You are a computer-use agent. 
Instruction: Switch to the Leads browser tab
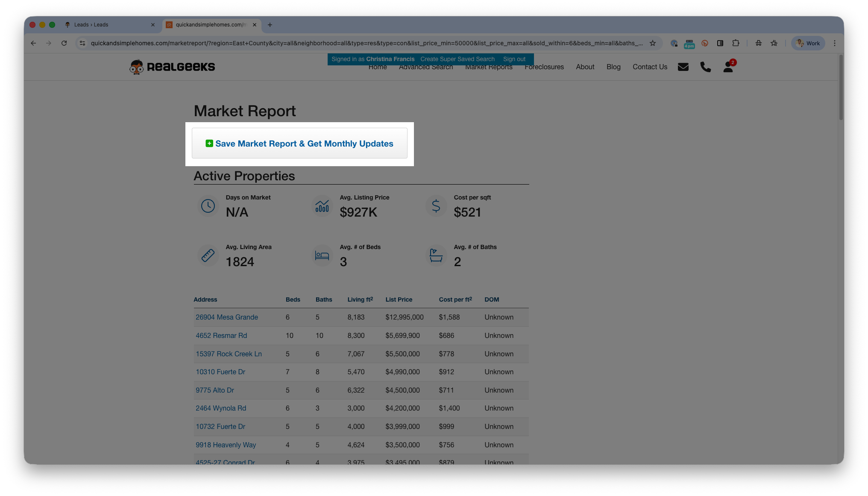point(91,25)
